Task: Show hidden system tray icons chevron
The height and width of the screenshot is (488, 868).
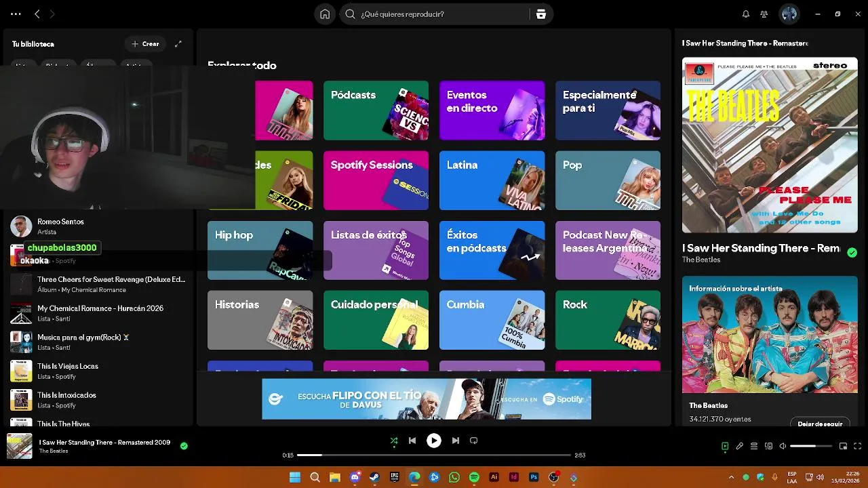Action: [x=731, y=477]
